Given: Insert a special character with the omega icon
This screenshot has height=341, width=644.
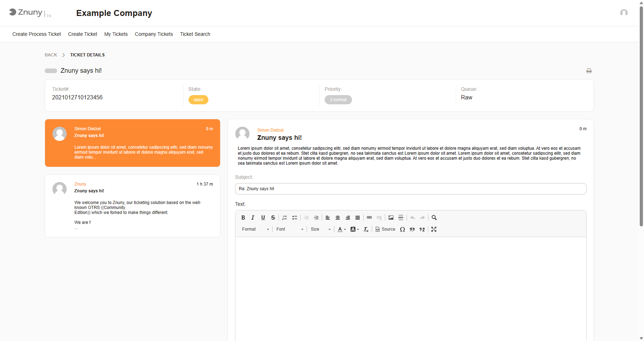Looking at the screenshot, I should point(402,229).
